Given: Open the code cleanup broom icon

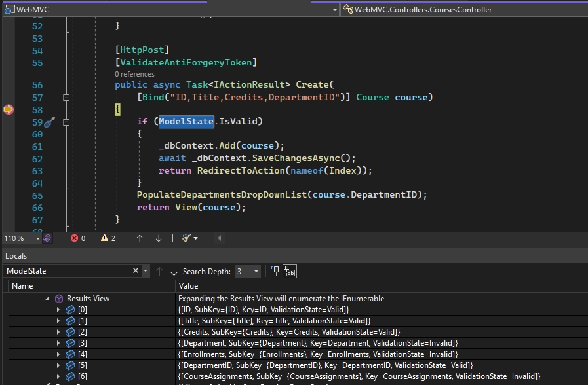Looking at the screenshot, I should point(187,238).
